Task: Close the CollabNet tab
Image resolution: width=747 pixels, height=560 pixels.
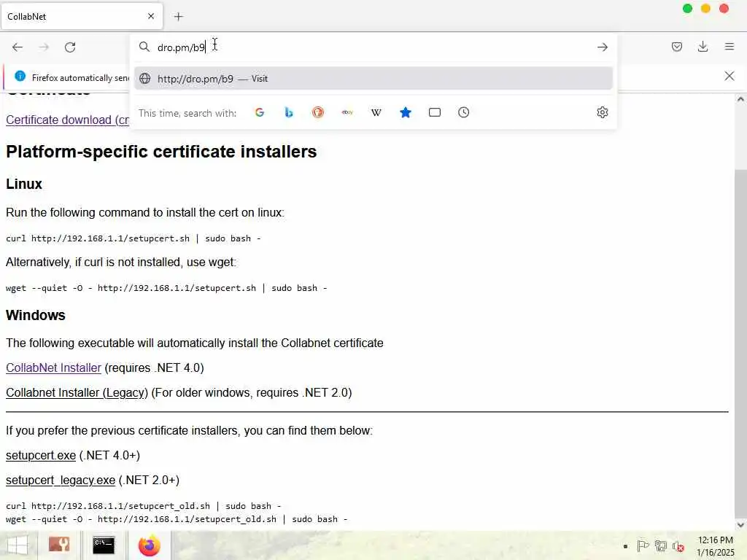Action: [x=151, y=16]
